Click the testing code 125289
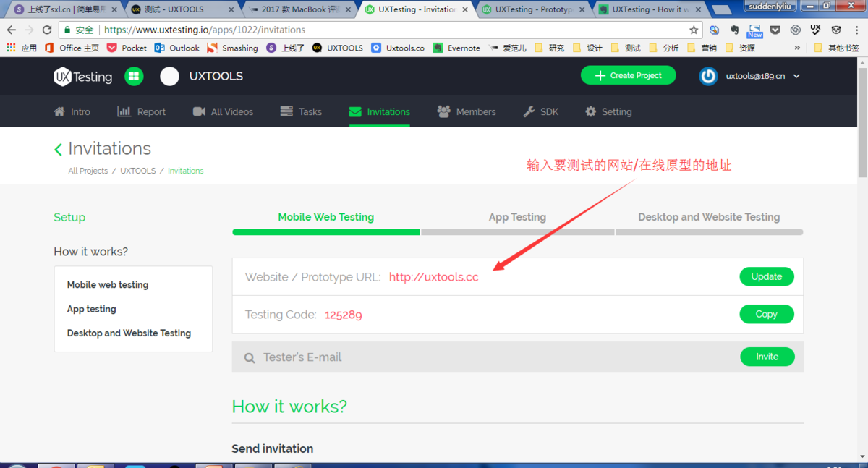This screenshot has width=868, height=468. (344, 315)
